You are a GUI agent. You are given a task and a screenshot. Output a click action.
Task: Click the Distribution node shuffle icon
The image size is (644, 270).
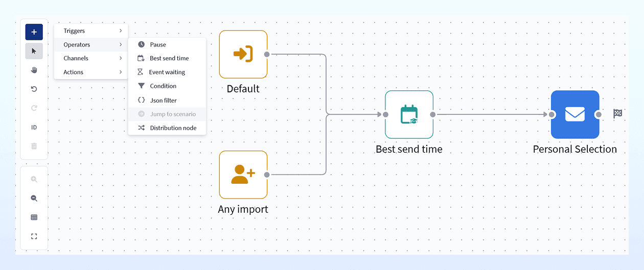point(142,128)
